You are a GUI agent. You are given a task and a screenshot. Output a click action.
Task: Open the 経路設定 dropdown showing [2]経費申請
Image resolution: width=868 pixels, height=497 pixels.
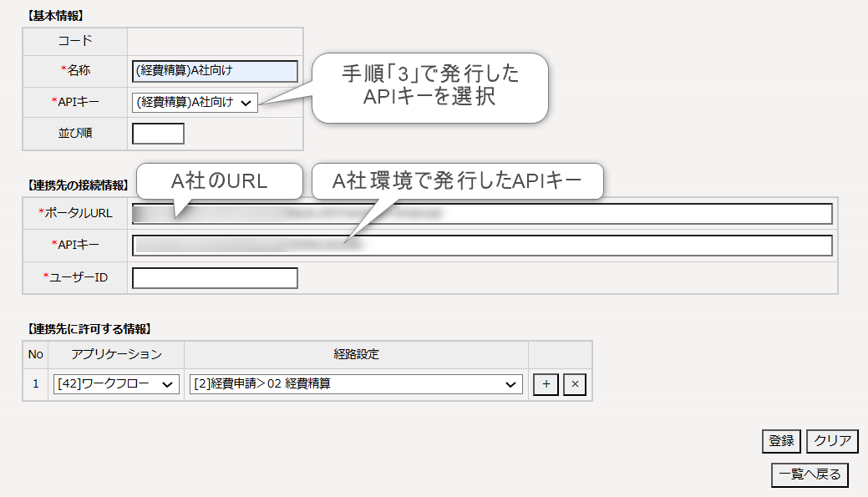355,384
